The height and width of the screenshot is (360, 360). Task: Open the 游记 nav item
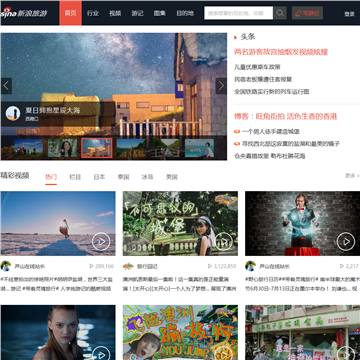(x=137, y=13)
